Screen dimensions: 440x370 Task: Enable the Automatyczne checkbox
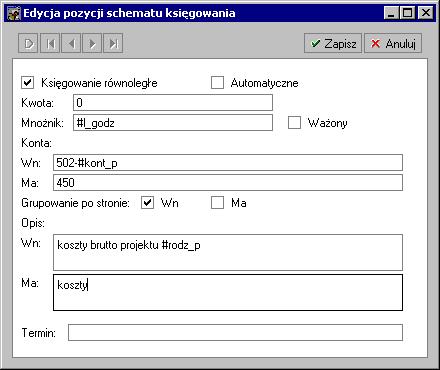[x=217, y=83]
